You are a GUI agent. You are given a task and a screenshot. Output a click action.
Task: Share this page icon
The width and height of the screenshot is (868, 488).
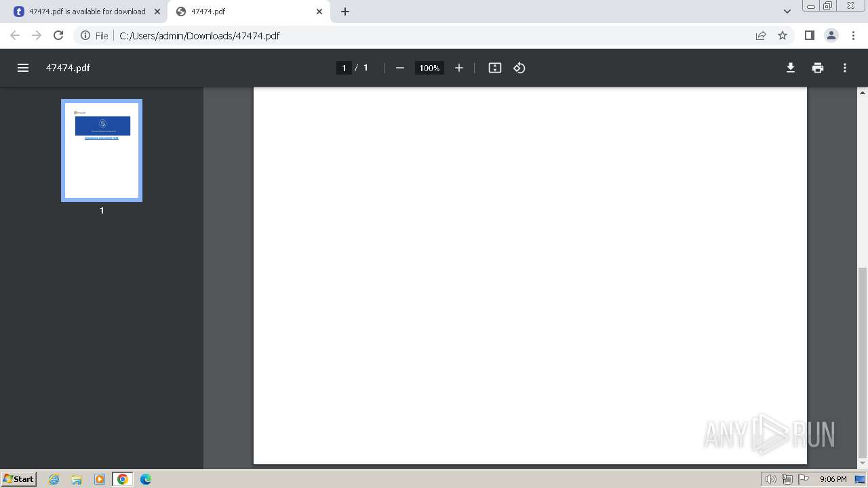[761, 35]
